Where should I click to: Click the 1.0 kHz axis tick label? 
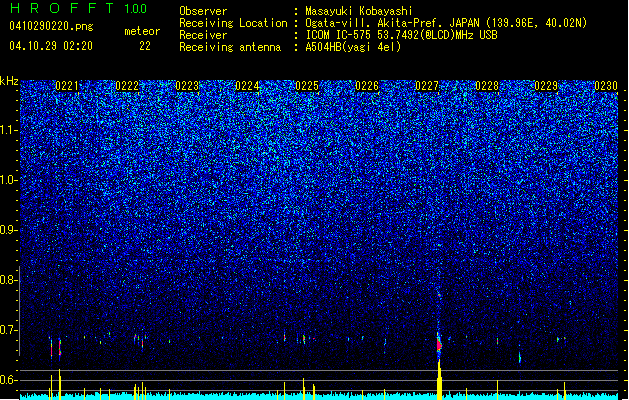tap(9, 180)
